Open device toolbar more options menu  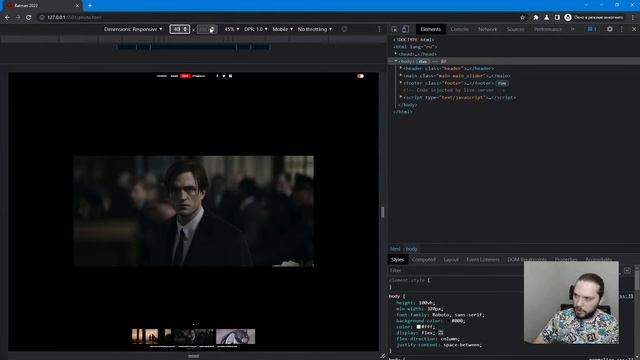379,29
